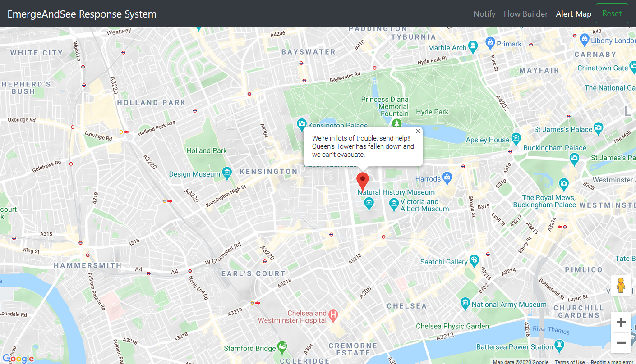This screenshot has width=636, height=364.
Task: Click the Holland Park green label
Action: point(207,150)
